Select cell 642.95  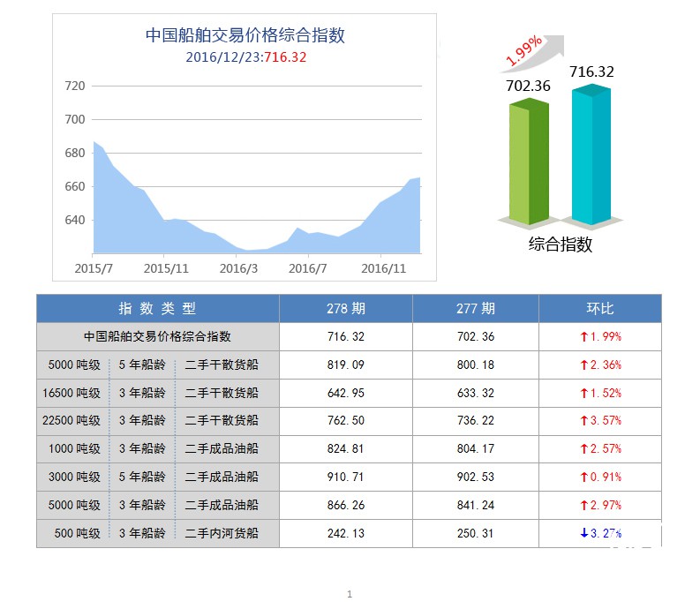click(345, 393)
